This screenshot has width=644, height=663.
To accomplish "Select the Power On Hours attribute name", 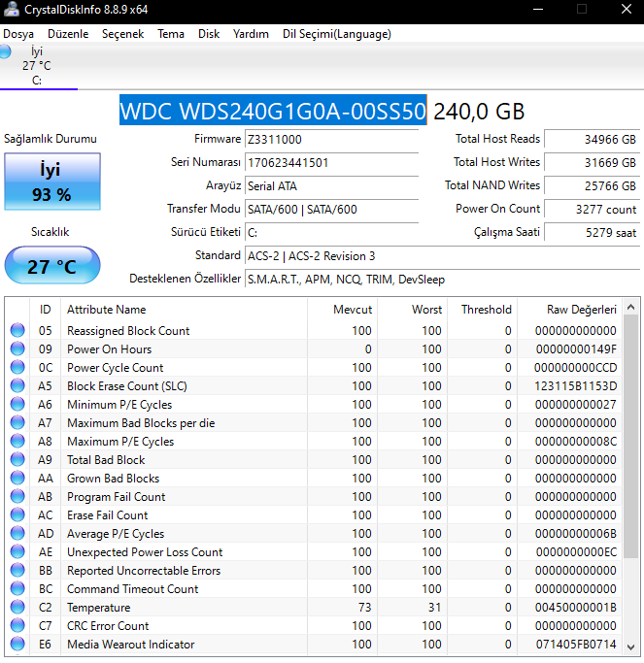I will click(x=109, y=349).
